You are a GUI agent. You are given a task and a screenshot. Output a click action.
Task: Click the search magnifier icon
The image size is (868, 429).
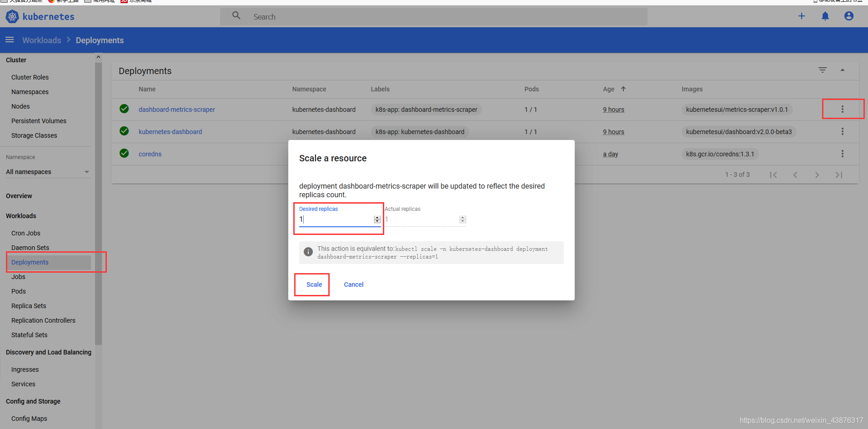(x=236, y=16)
